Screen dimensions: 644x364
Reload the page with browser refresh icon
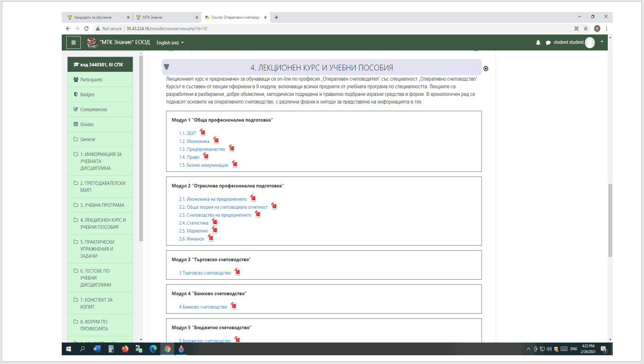[x=86, y=29]
